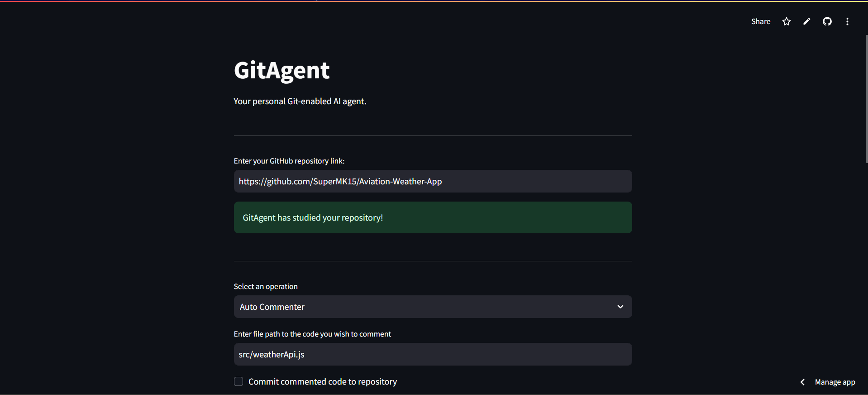Click the Manage app chevron arrow

[802, 382]
